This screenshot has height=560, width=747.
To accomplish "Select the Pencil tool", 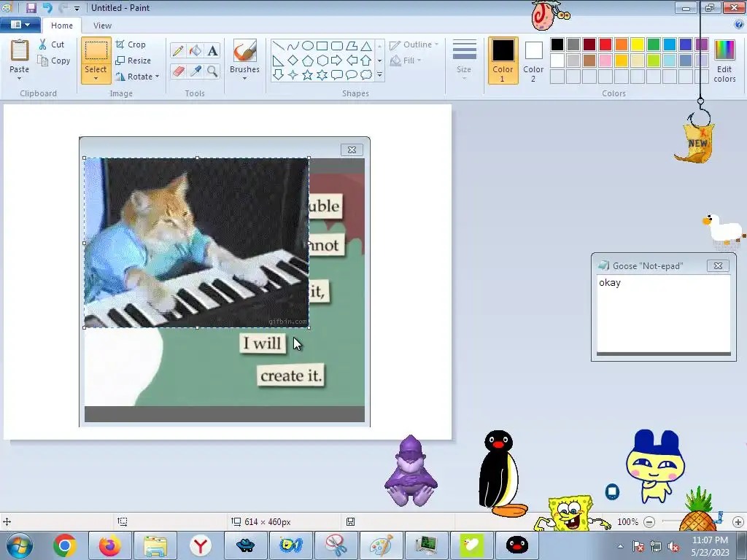I will [x=178, y=50].
